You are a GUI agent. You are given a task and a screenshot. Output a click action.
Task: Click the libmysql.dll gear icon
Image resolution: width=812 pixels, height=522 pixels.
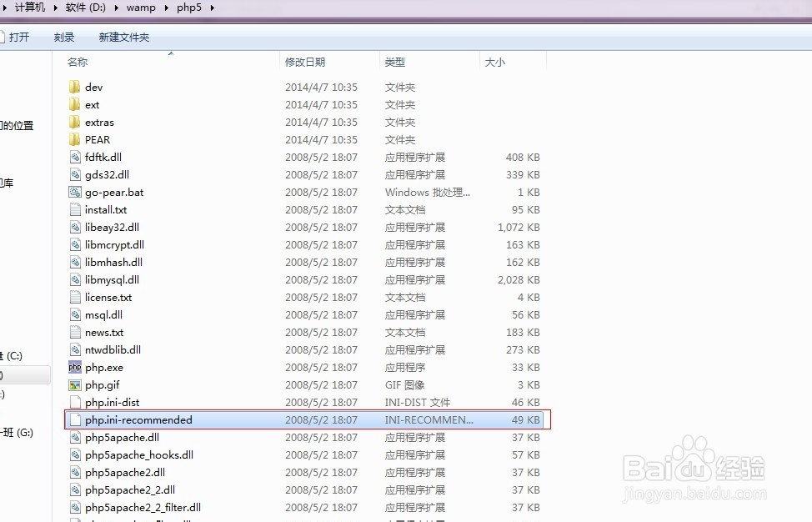74,279
